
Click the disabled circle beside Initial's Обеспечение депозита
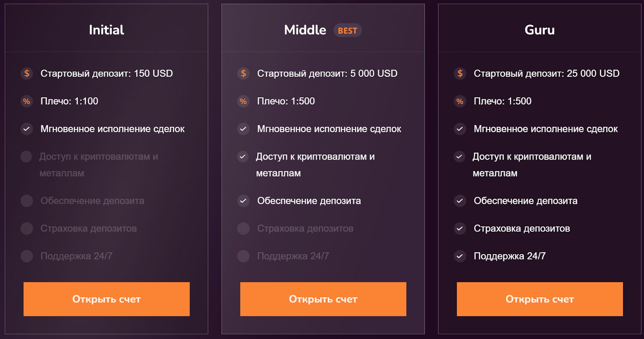tap(27, 201)
